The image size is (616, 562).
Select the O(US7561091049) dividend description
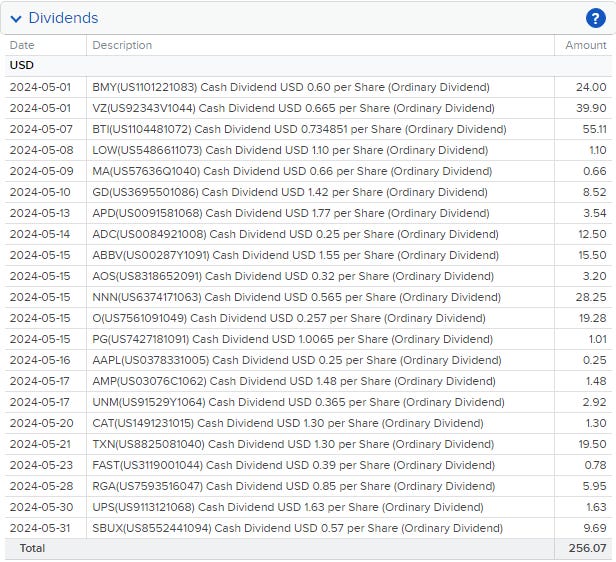click(289, 318)
